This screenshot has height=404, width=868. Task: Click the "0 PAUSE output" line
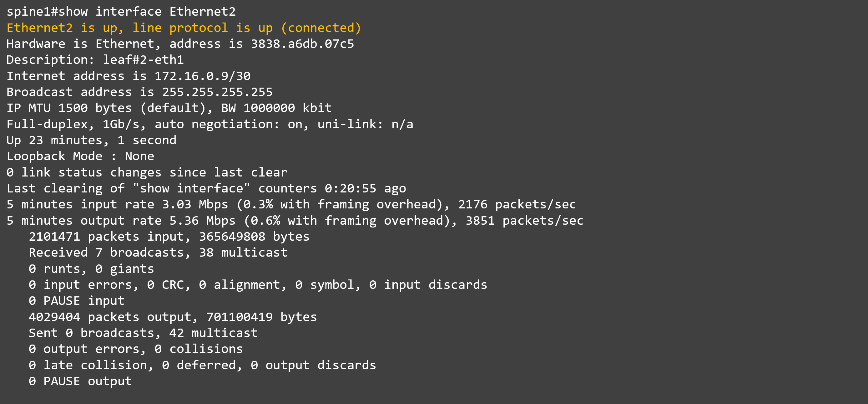(x=80, y=381)
